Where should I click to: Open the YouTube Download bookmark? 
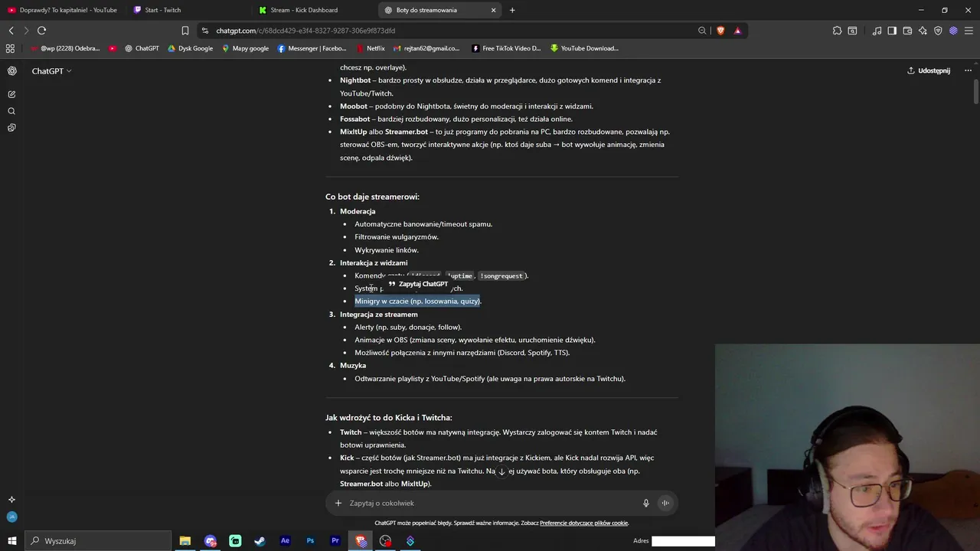584,48
